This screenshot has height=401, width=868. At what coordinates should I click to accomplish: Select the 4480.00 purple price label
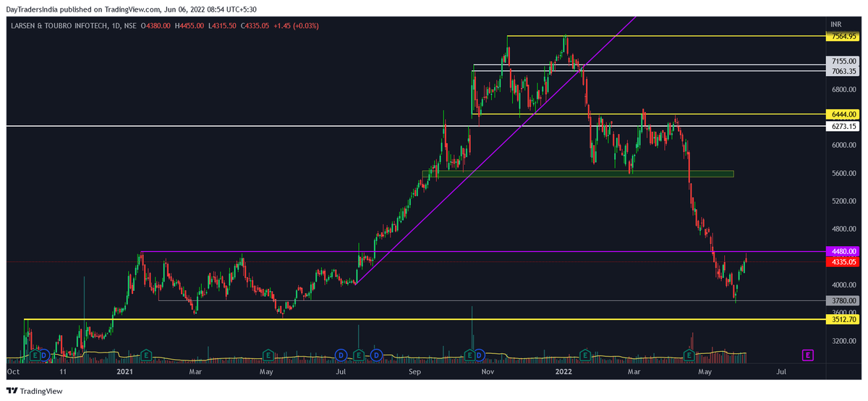(843, 252)
